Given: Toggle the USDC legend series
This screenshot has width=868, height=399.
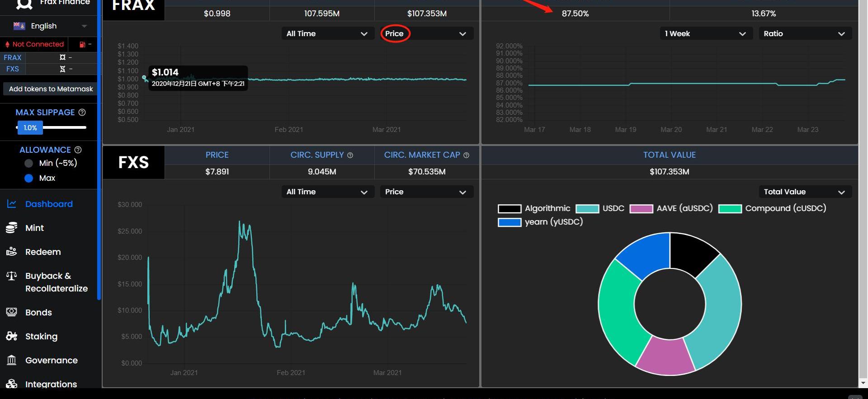Looking at the screenshot, I should (x=600, y=208).
